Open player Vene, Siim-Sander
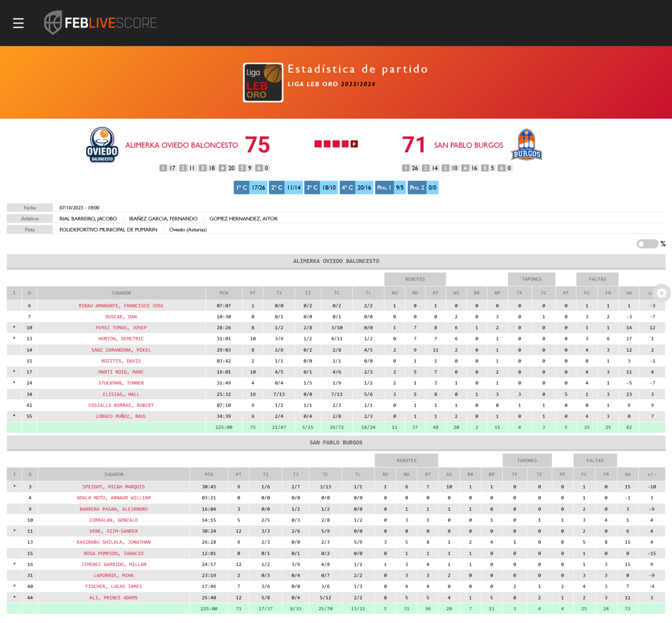Image resolution: width=672 pixels, height=623 pixels. click(x=113, y=531)
